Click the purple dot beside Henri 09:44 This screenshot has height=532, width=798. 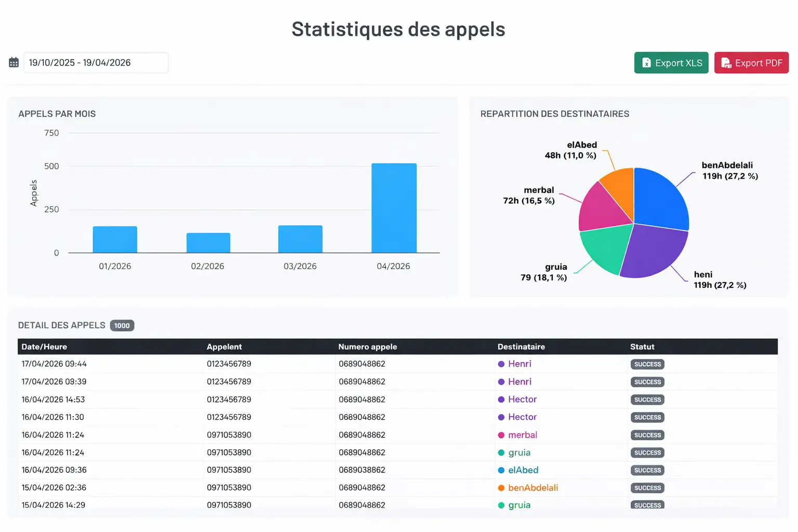tap(501, 364)
